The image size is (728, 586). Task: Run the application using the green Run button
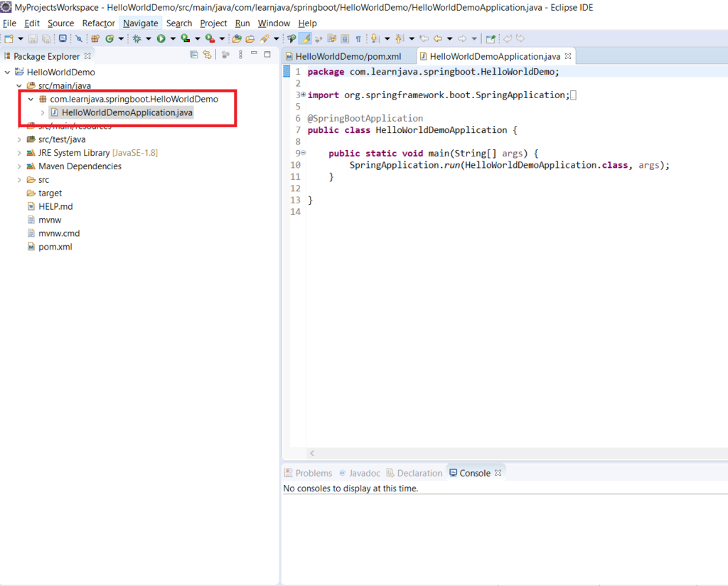[x=161, y=38]
